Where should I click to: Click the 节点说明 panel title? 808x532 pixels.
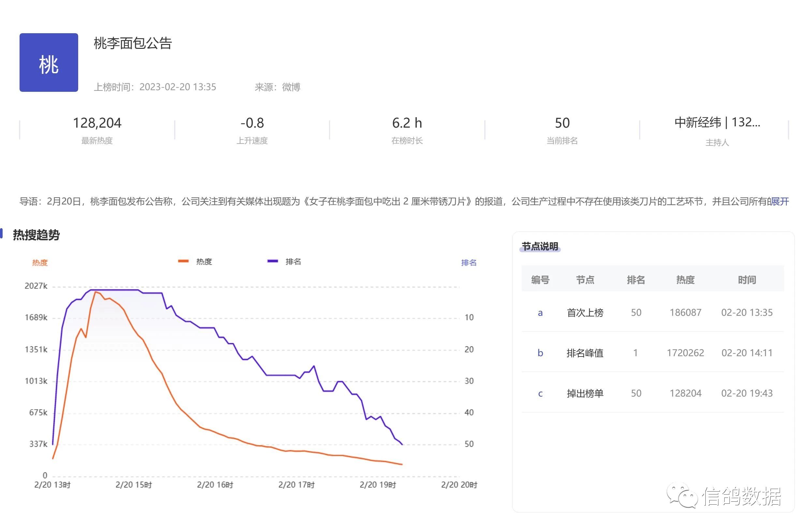pyautogui.click(x=540, y=246)
